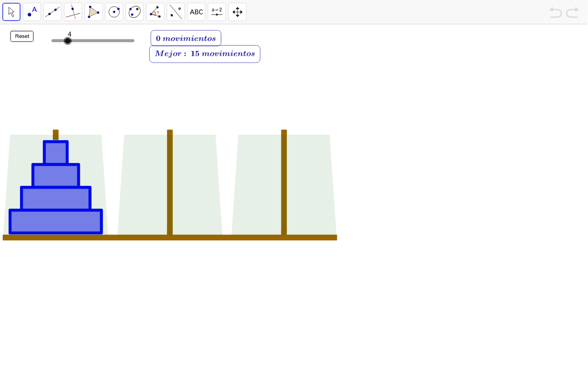Select the Angle tool
This screenshot has height=381, width=588.
(155, 12)
